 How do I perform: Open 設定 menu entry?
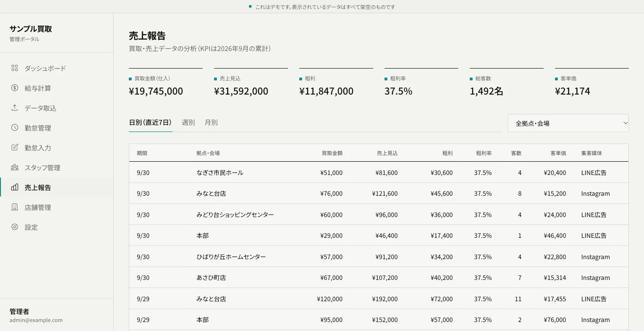(x=57, y=227)
